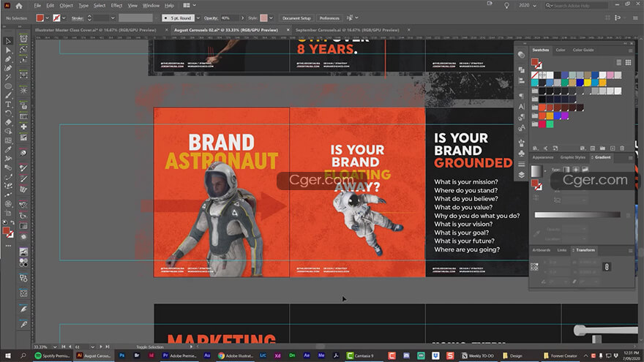Viewport: 644px width, 362px height.
Task: Select the yellow swatch in Swatches panel
Action: (x=588, y=83)
